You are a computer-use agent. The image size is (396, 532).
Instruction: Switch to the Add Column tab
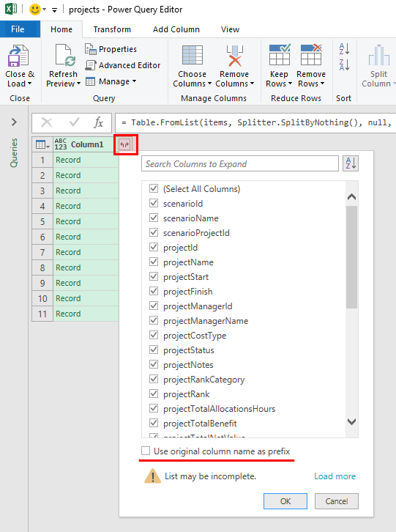(176, 29)
